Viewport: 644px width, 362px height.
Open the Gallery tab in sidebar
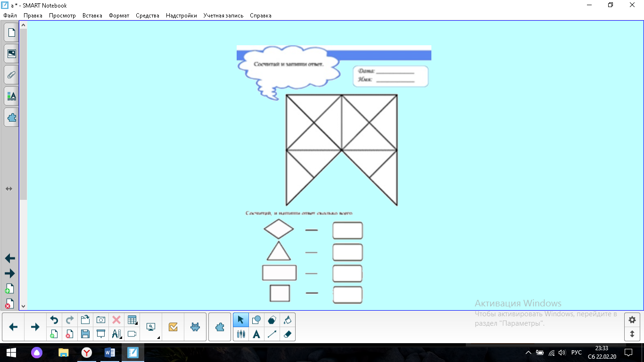tap(11, 54)
